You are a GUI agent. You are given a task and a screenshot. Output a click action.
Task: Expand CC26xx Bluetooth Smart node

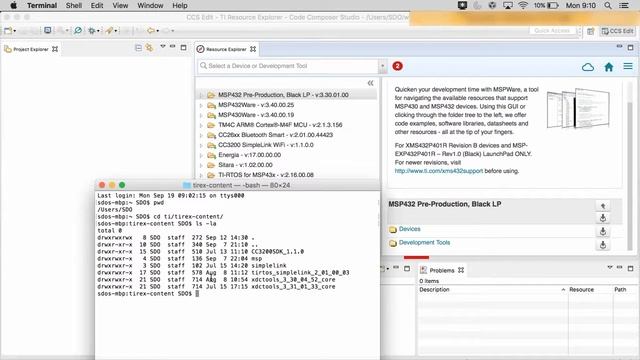pyautogui.click(x=201, y=135)
